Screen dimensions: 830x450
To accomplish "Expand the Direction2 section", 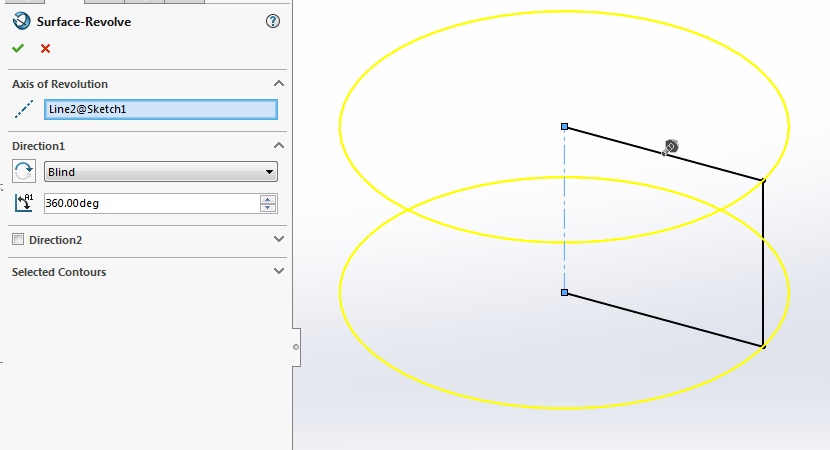I will click(279, 239).
